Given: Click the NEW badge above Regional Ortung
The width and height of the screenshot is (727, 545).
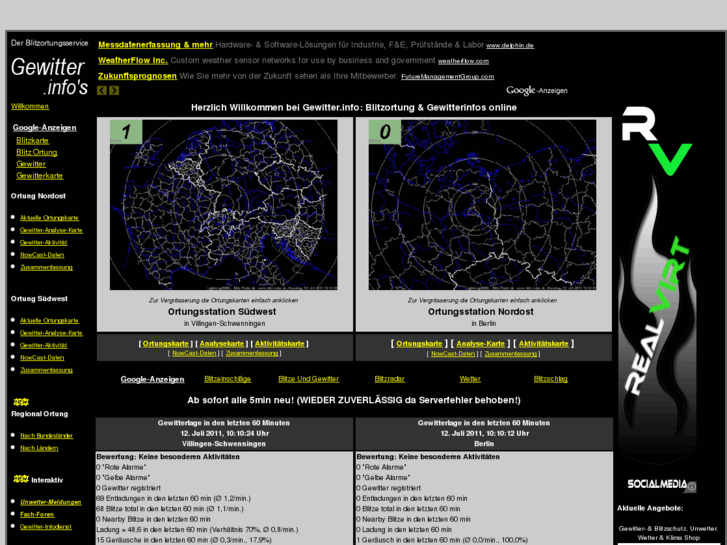Looking at the screenshot, I should point(21,402).
